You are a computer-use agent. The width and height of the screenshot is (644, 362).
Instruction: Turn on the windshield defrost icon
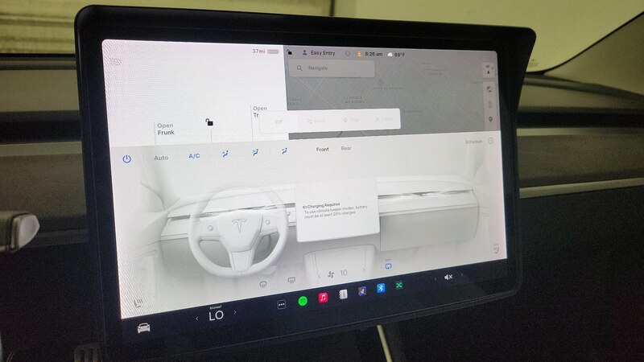coord(263,284)
